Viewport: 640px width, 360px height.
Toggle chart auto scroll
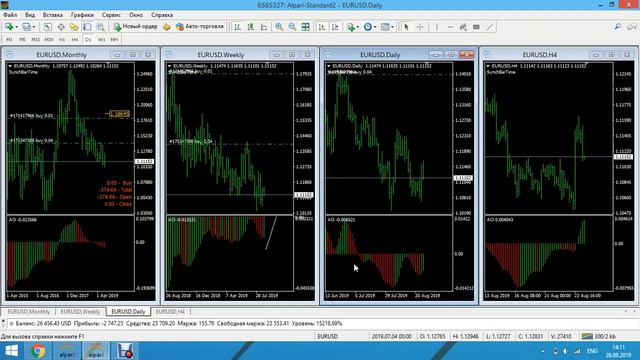tap(322, 27)
